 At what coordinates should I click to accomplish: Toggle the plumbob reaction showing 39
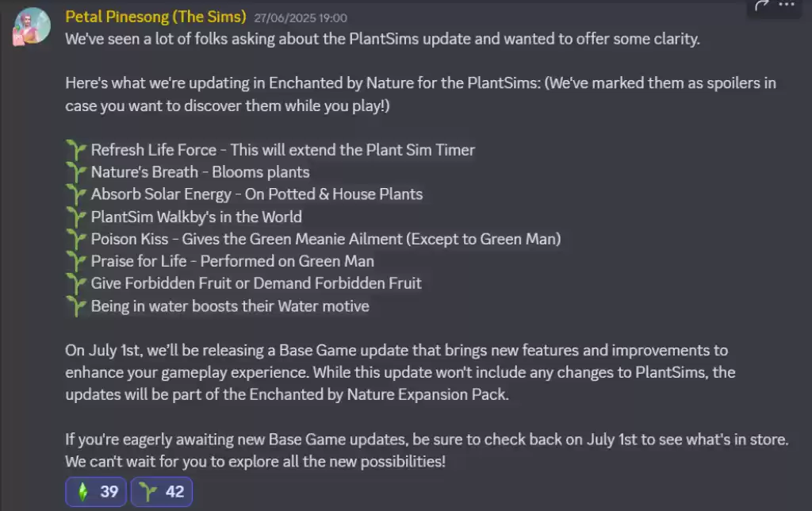click(x=96, y=492)
